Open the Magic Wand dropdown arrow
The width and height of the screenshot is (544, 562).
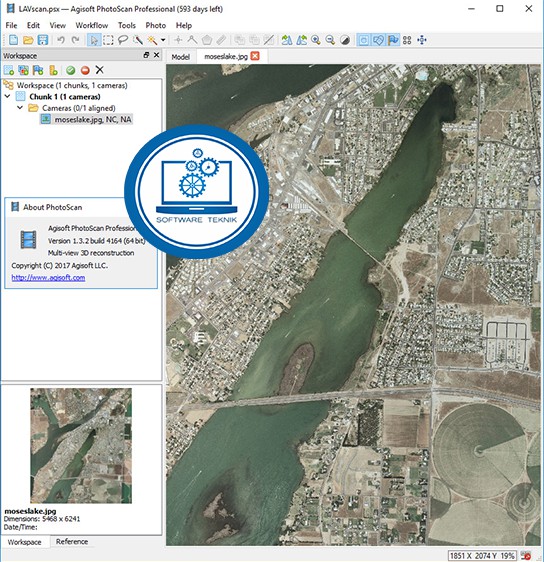point(163,40)
